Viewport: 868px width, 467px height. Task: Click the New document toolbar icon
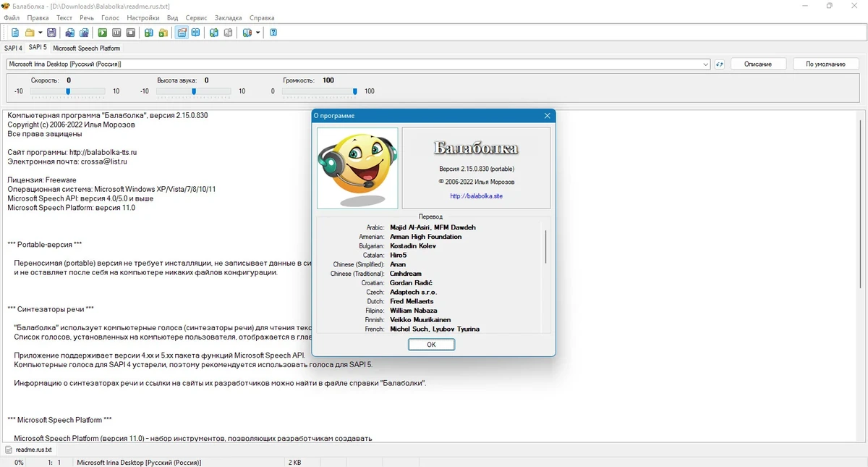(15, 33)
